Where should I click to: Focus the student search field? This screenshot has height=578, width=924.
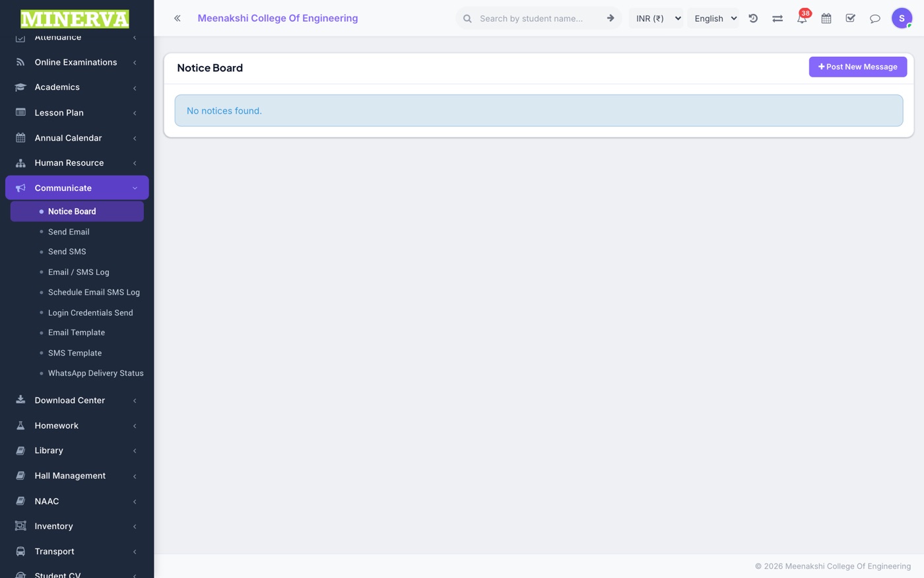pos(538,18)
